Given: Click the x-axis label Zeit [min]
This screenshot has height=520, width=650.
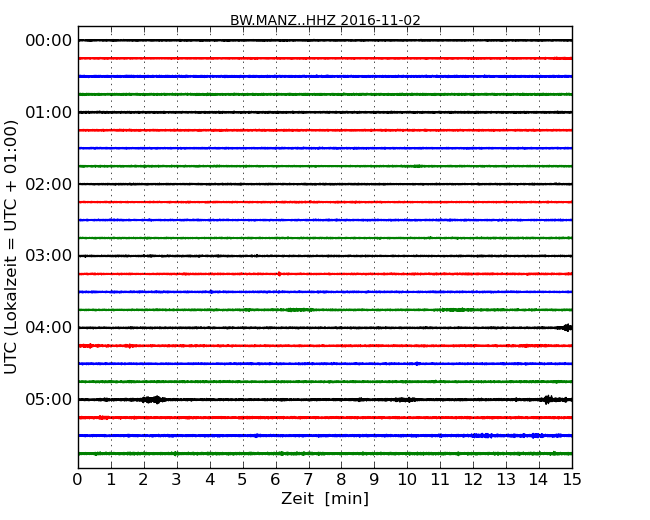Looking at the screenshot, I should (325, 499).
